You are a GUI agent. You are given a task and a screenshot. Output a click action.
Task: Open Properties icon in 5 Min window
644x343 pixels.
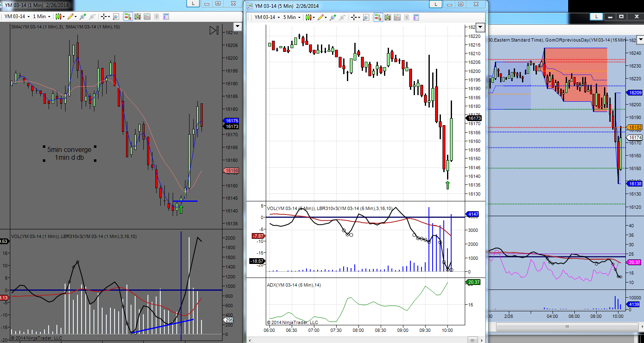(416, 17)
